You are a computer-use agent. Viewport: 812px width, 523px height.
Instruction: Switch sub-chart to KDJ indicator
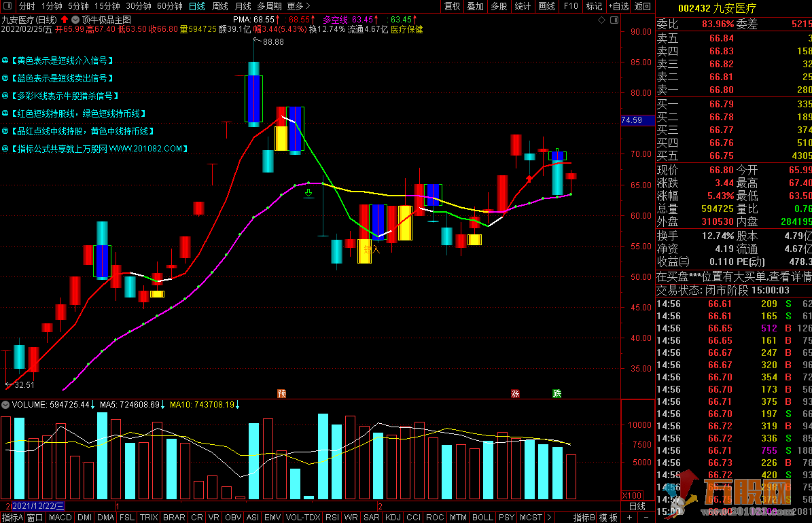point(393,518)
